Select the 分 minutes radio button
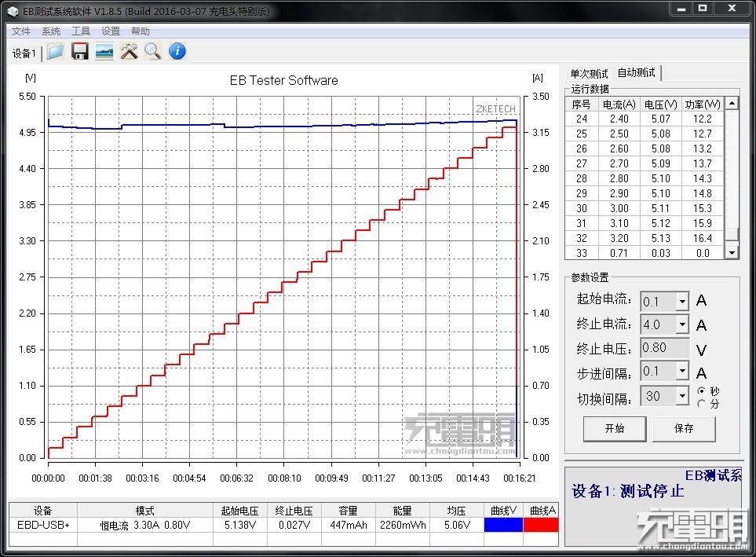The image size is (756, 557). pyautogui.click(x=701, y=404)
